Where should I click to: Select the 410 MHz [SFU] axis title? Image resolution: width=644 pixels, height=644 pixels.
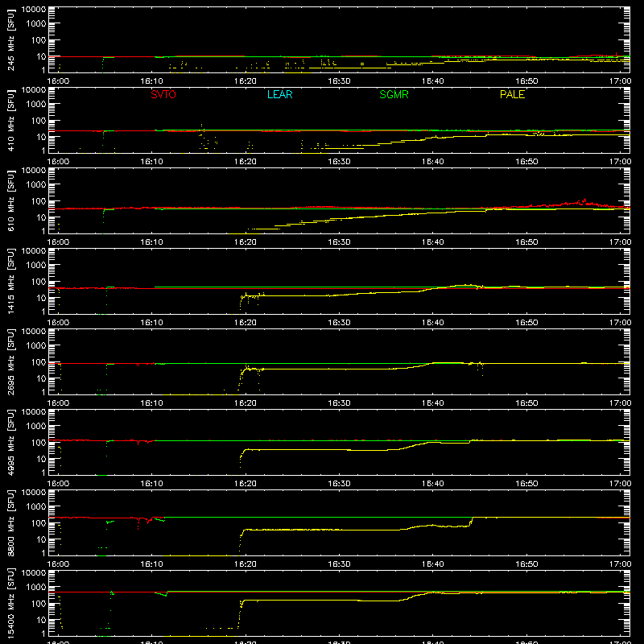(11, 120)
